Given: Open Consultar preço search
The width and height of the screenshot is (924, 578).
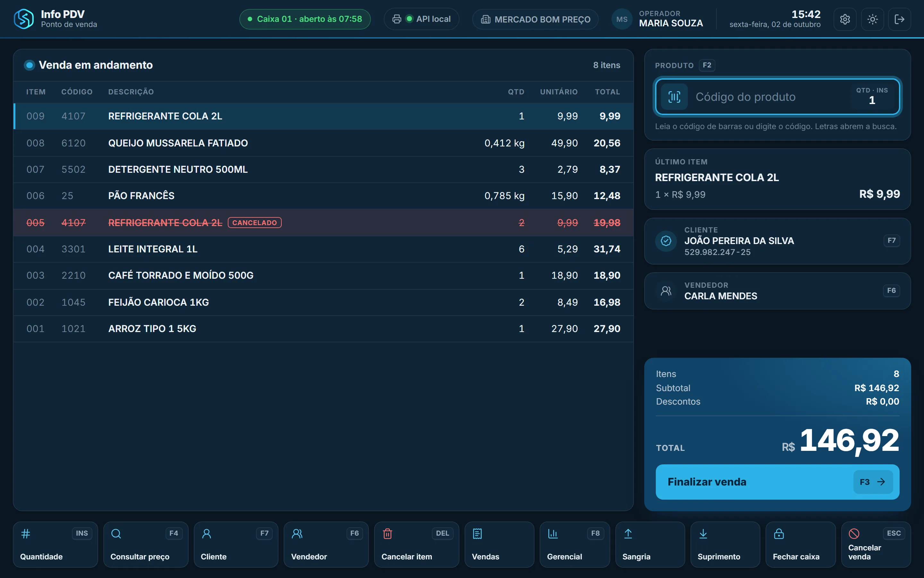Looking at the screenshot, I should (x=146, y=544).
